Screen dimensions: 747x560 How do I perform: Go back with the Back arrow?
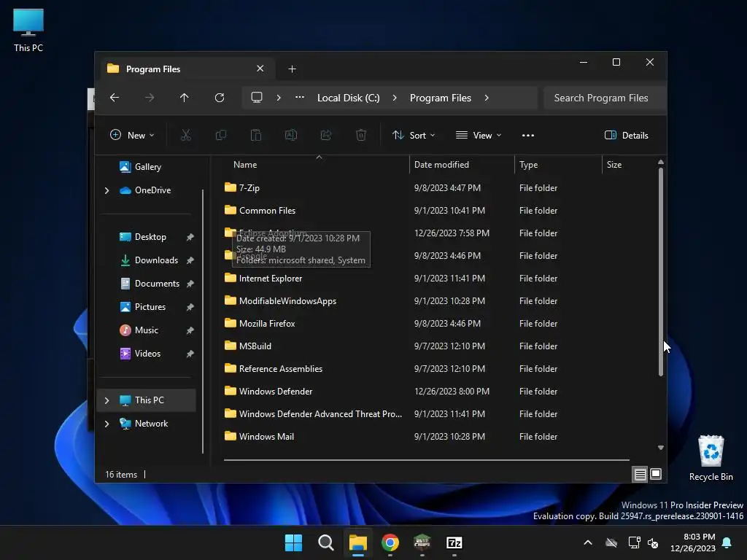(x=115, y=98)
